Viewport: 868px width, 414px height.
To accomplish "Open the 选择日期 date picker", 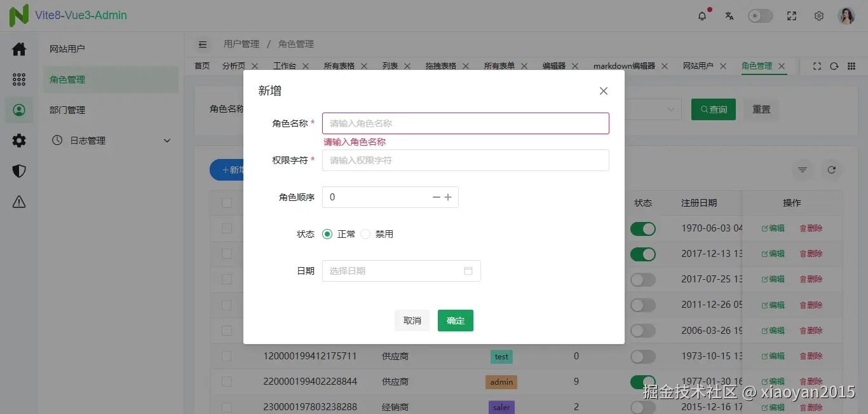I will pos(402,271).
